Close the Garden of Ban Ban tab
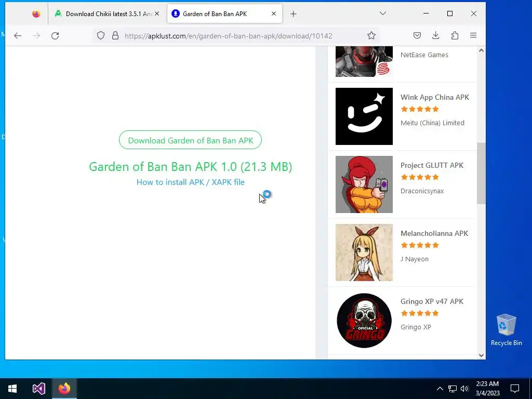This screenshot has width=532, height=399. pyautogui.click(x=274, y=14)
